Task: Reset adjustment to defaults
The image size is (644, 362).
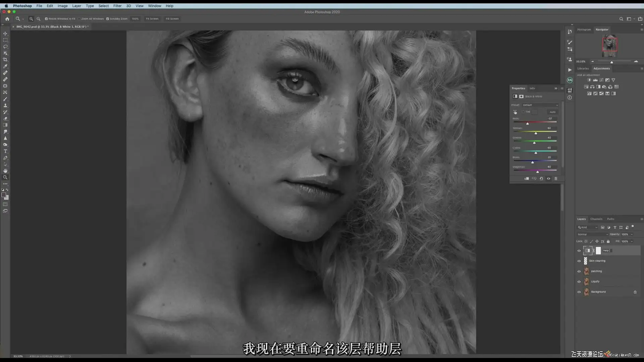Action: 541,179
